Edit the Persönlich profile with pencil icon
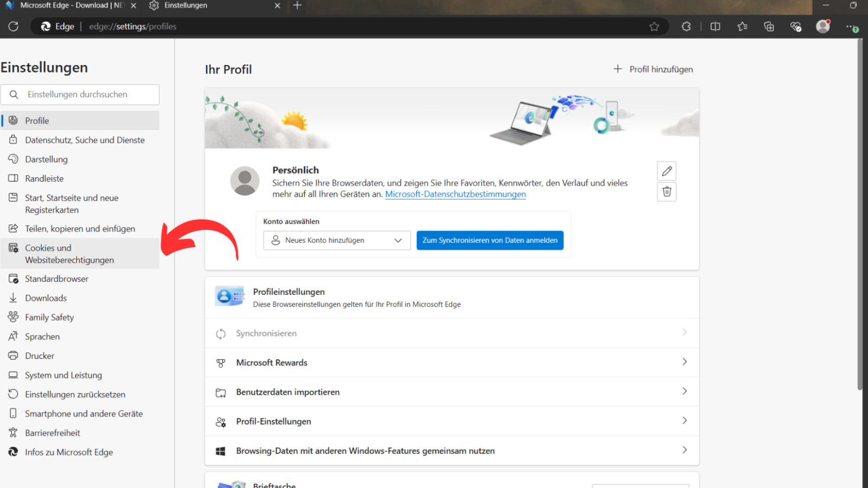 [667, 171]
